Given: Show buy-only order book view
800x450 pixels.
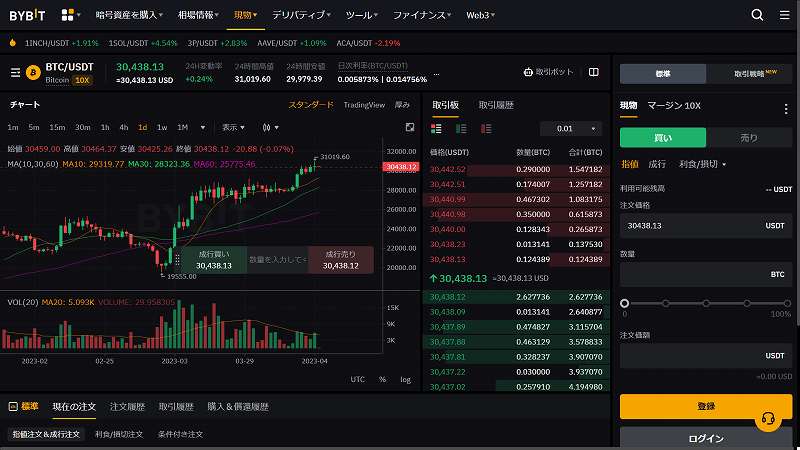Looking at the screenshot, I should pos(461,129).
